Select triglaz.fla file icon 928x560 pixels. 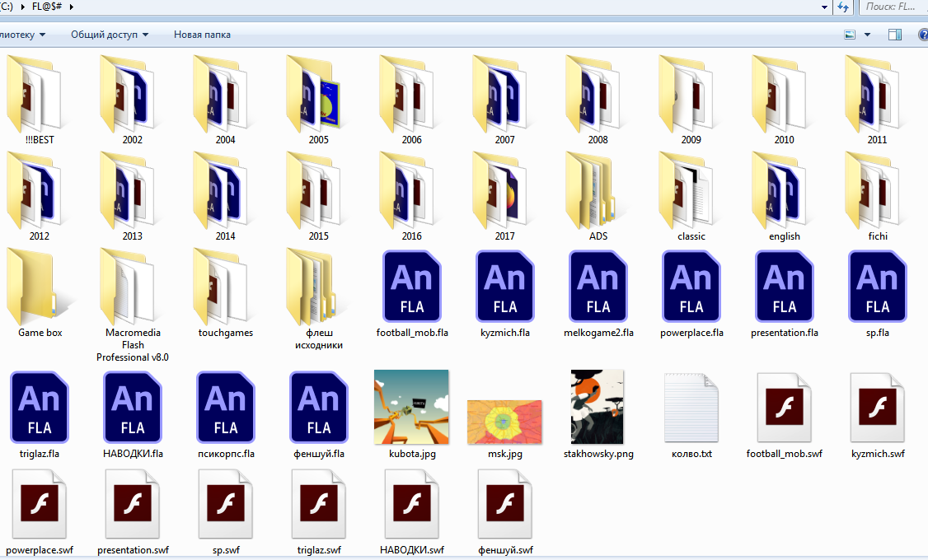pyautogui.click(x=39, y=408)
